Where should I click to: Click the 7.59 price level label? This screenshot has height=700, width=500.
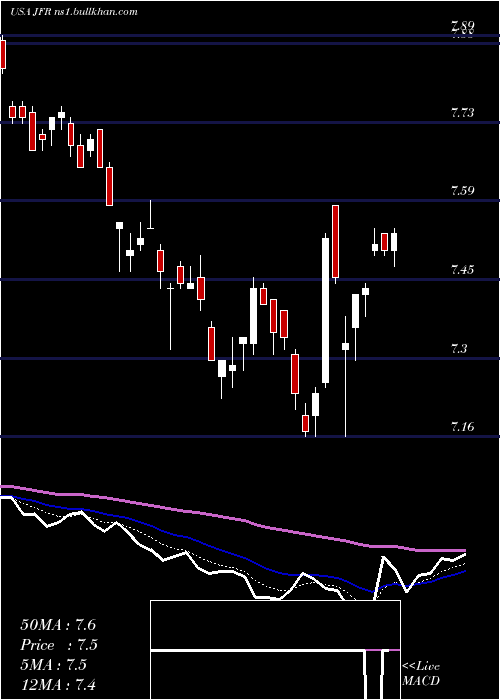[x=462, y=191]
